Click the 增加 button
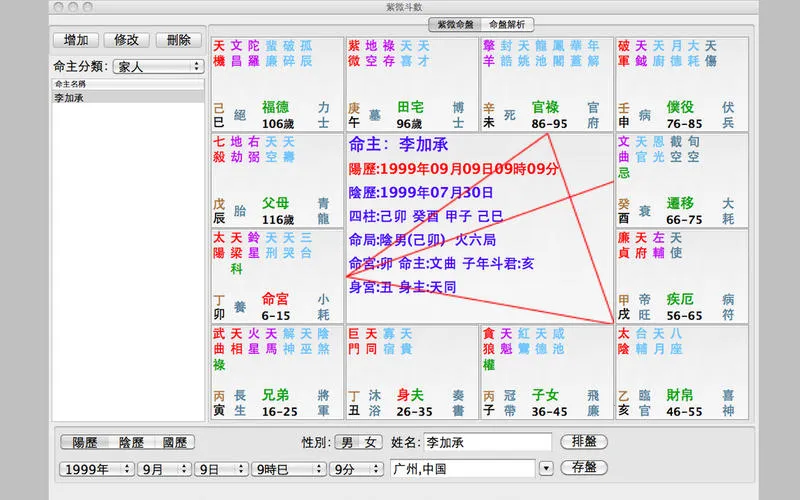The image size is (800, 500). tap(75, 40)
